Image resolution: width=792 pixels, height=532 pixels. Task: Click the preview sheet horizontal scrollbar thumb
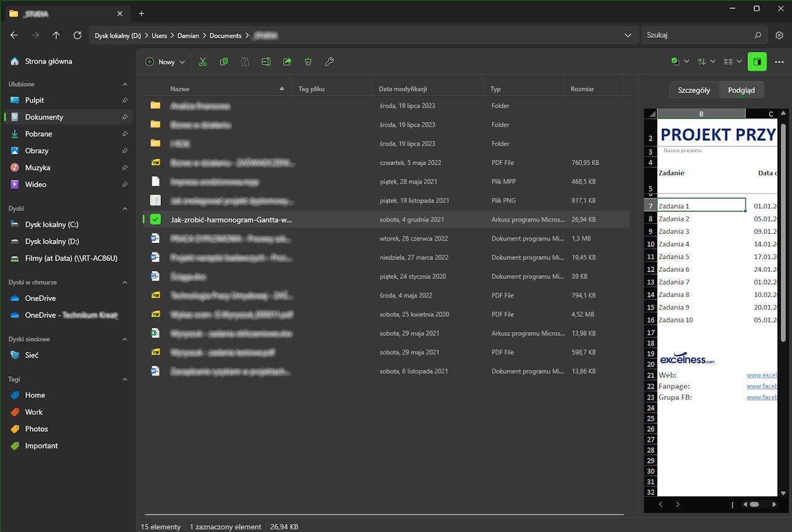click(x=754, y=504)
